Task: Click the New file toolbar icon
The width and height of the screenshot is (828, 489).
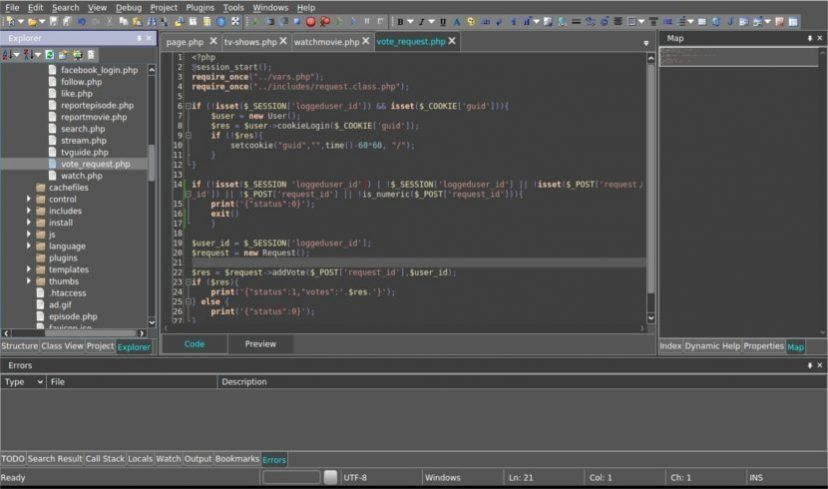Action: click(x=11, y=22)
